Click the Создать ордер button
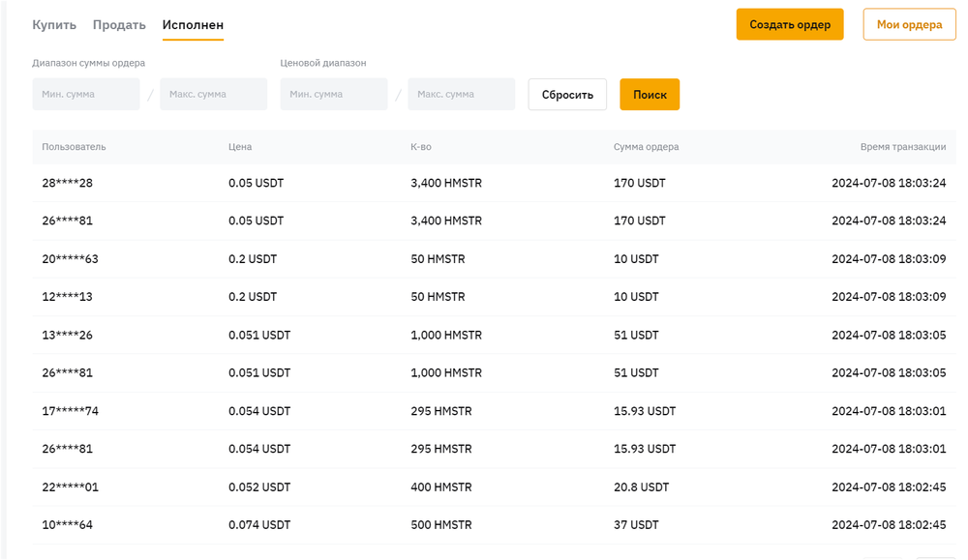This screenshot has height=560, width=968. [x=790, y=25]
